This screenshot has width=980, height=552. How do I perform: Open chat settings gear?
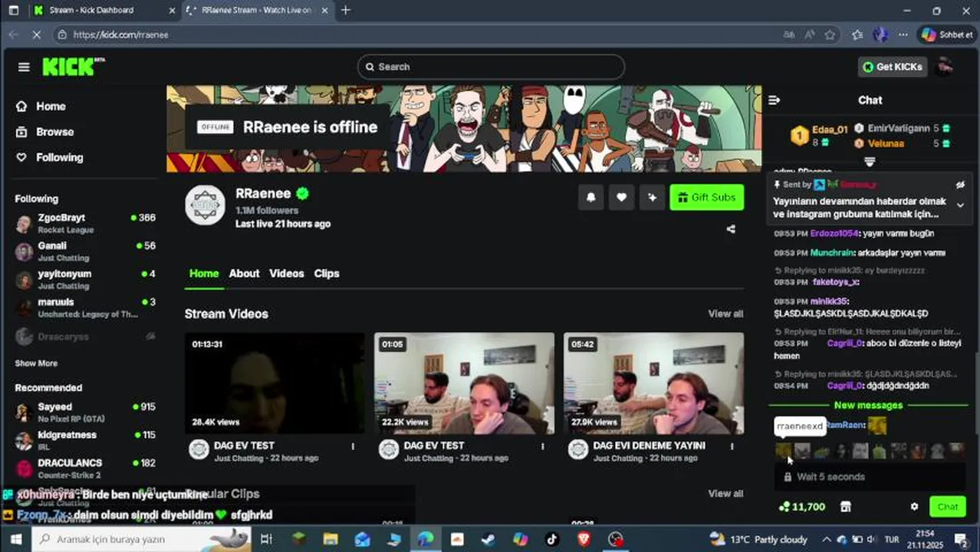click(914, 507)
